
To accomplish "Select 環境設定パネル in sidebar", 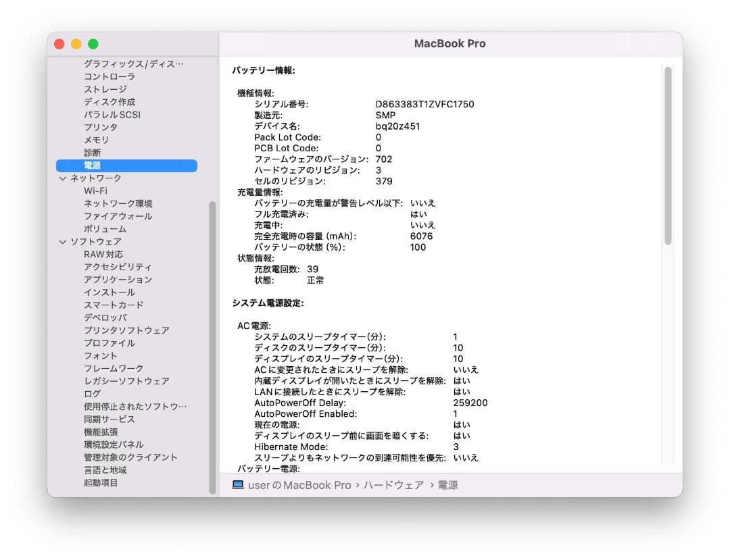I will point(114,444).
